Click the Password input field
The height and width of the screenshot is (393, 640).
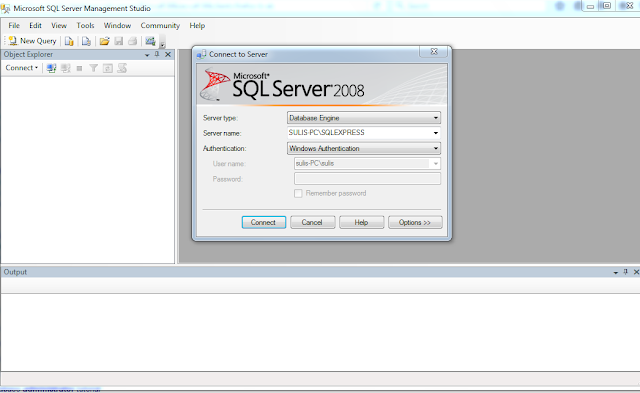pos(367,178)
